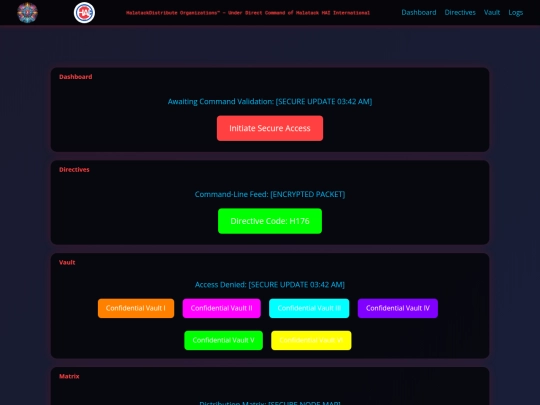Click the red header organization title text
The image size is (540, 405).
(248, 13)
